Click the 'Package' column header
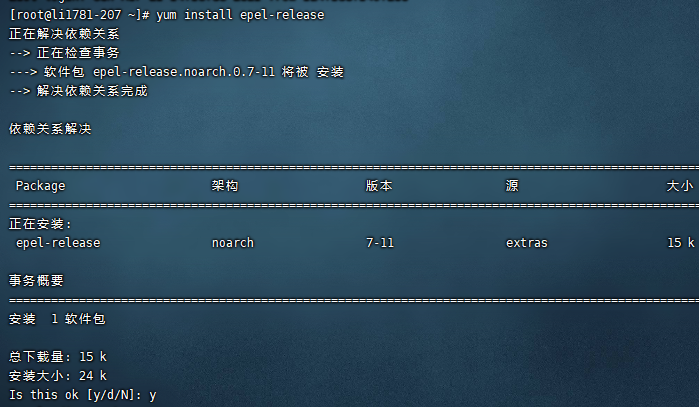699x407 pixels. (41, 186)
